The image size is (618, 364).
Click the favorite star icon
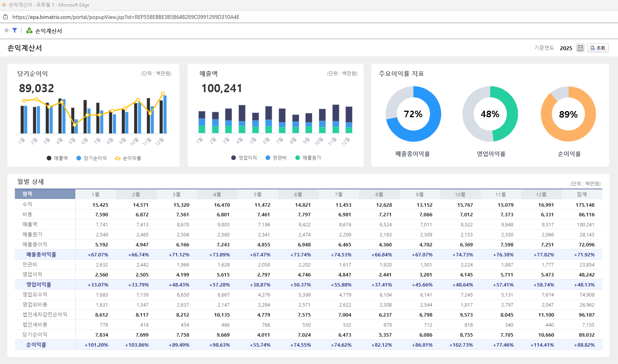click(x=7, y=30)
